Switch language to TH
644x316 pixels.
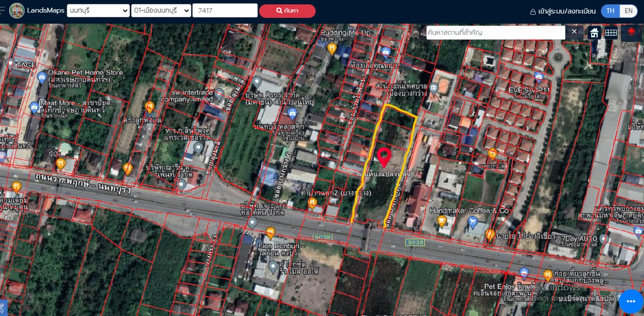point(611,11)
